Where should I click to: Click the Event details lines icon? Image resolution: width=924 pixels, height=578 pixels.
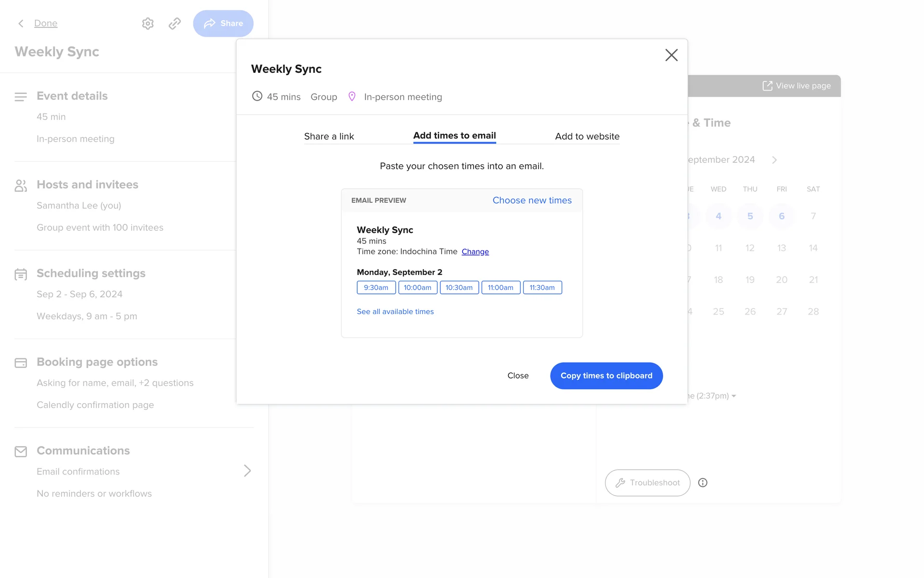click(x=21, y=97)
